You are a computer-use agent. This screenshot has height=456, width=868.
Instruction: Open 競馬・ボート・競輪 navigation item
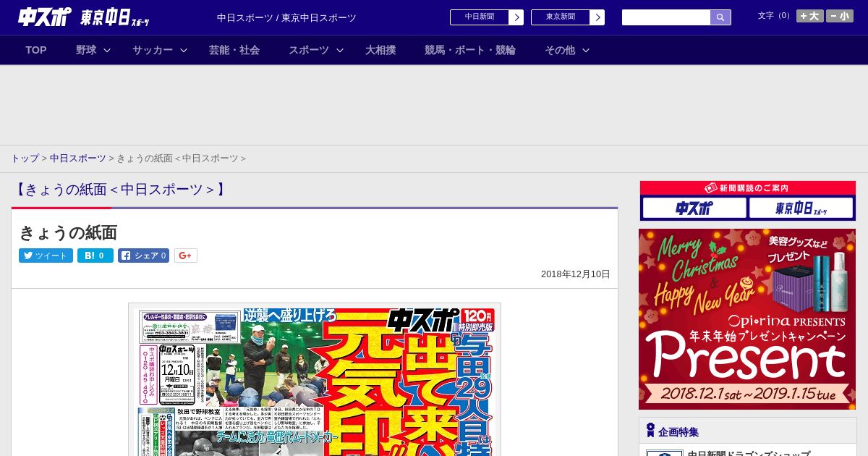point(470,50)
